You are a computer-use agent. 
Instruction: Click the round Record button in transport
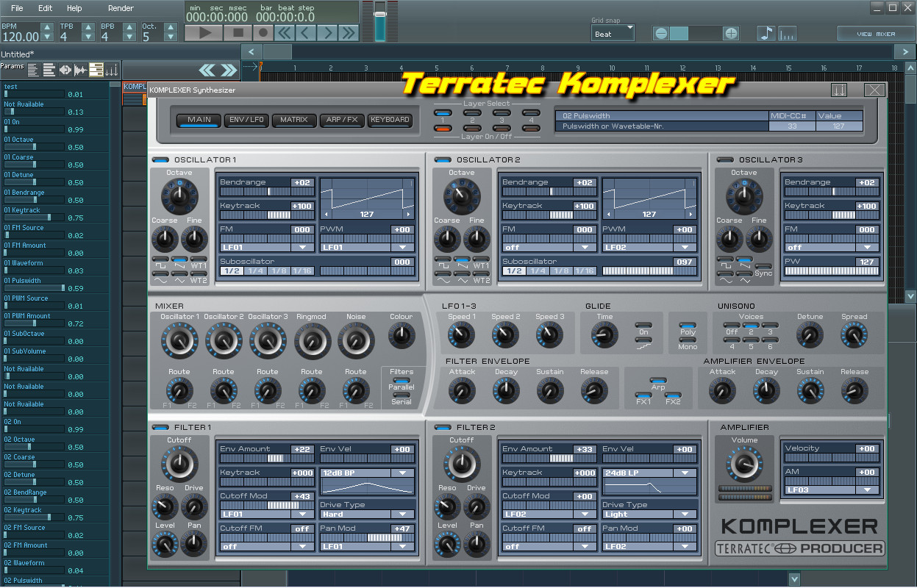(x=263, y=33)
